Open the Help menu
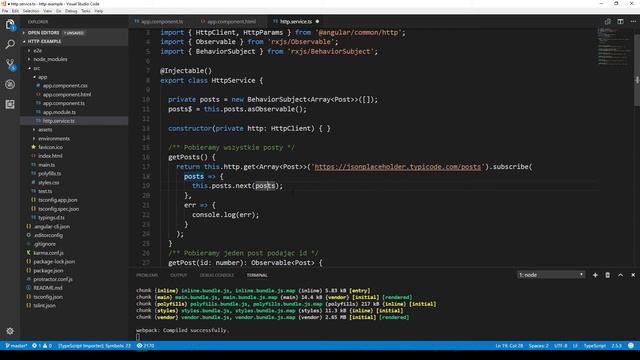 pos(99,11)
